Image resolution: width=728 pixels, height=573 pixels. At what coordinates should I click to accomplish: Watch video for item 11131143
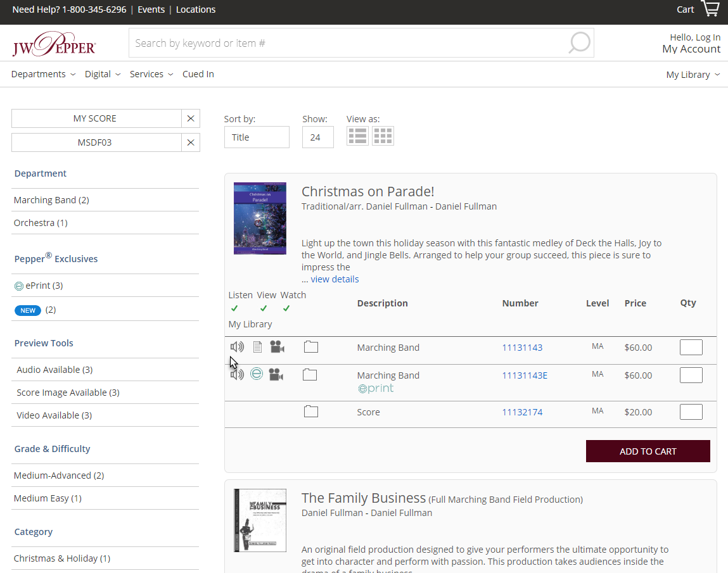pyautogui.click(x=277, y=347)
